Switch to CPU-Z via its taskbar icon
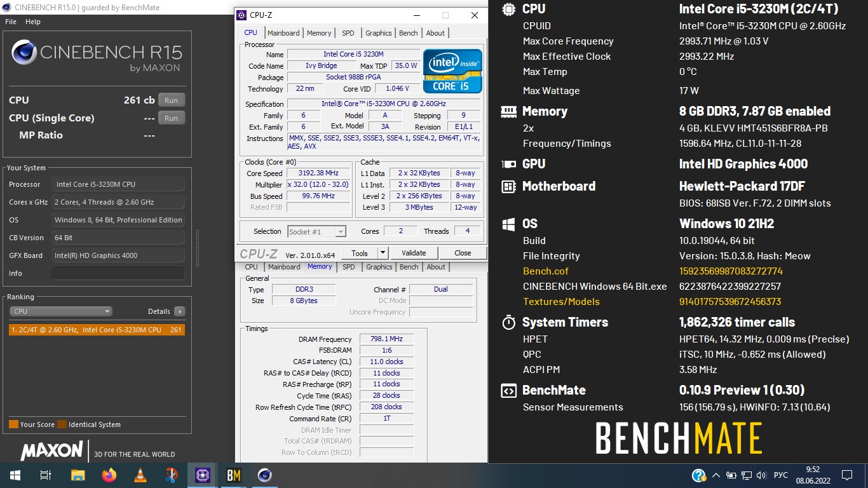Viewport: 868px width, 488px height. (x=203, y=475)
